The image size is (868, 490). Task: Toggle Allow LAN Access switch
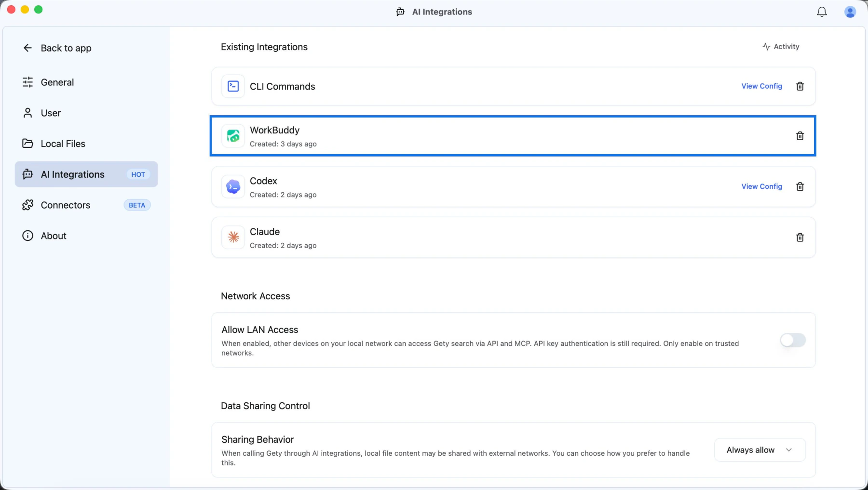(793, 340)
